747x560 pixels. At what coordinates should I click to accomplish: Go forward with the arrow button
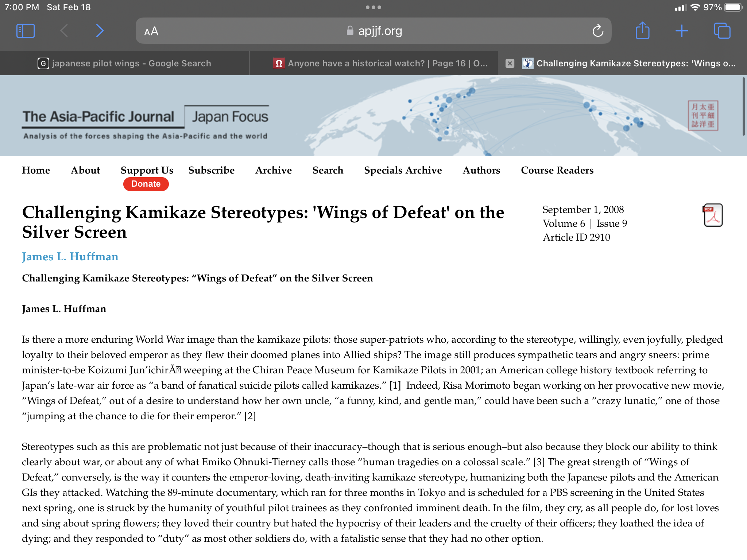point(100,31)
